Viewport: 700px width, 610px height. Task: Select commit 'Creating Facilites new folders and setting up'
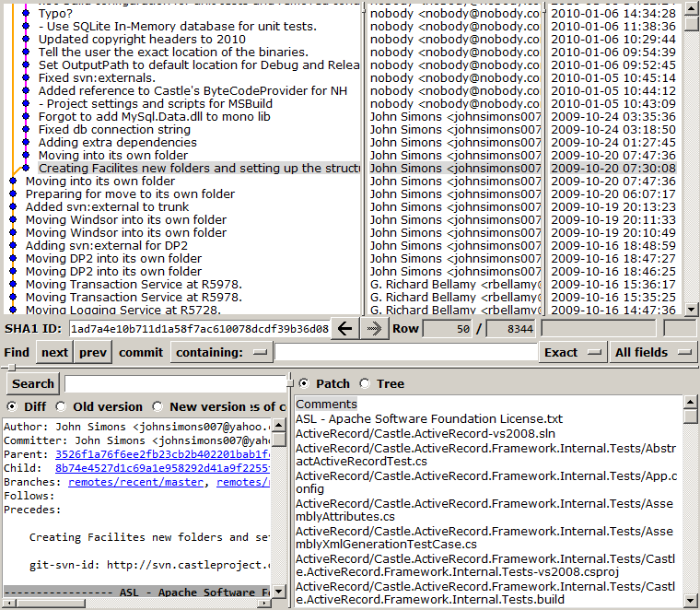click(x=199, y=169)
